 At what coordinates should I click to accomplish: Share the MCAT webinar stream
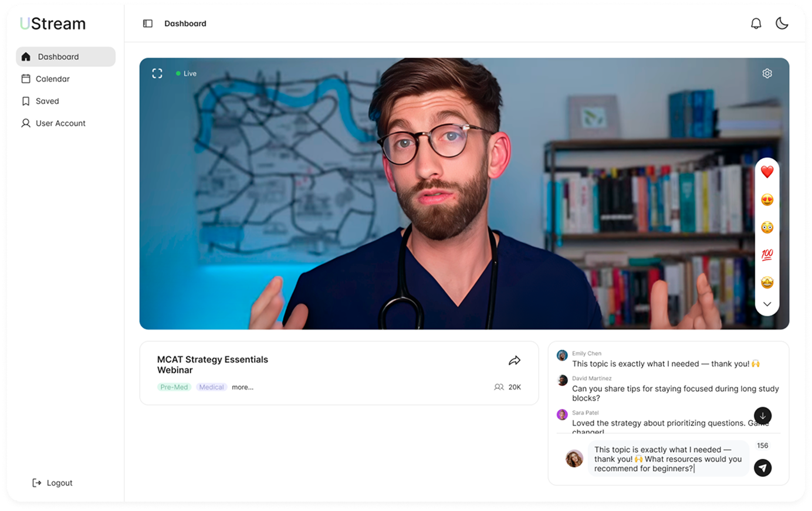point(515,360)
